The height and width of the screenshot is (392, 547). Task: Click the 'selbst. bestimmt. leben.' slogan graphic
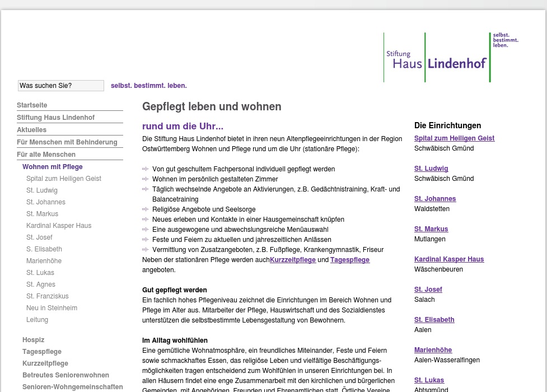(x=504, y=40)
